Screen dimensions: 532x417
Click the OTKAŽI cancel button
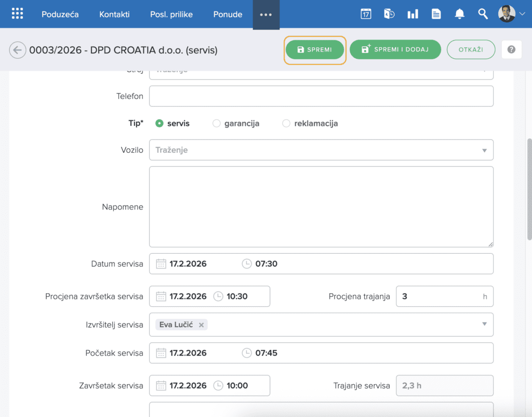pos(471,49)
